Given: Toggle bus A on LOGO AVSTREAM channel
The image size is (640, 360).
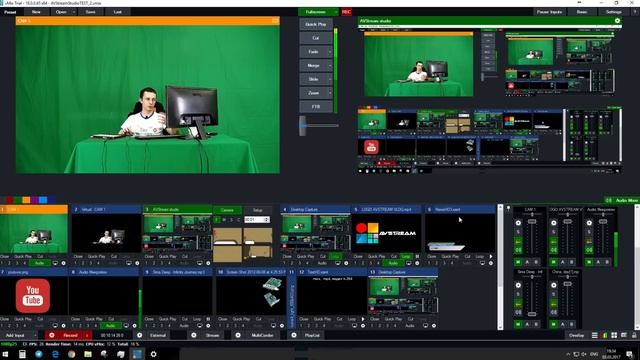Looking at the screenshot, I should point(562,262).
